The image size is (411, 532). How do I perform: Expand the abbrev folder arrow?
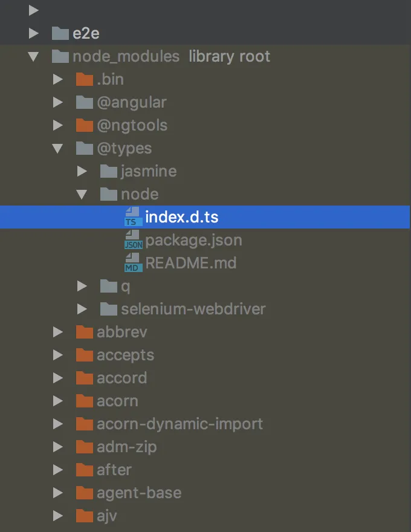[58, 332]
